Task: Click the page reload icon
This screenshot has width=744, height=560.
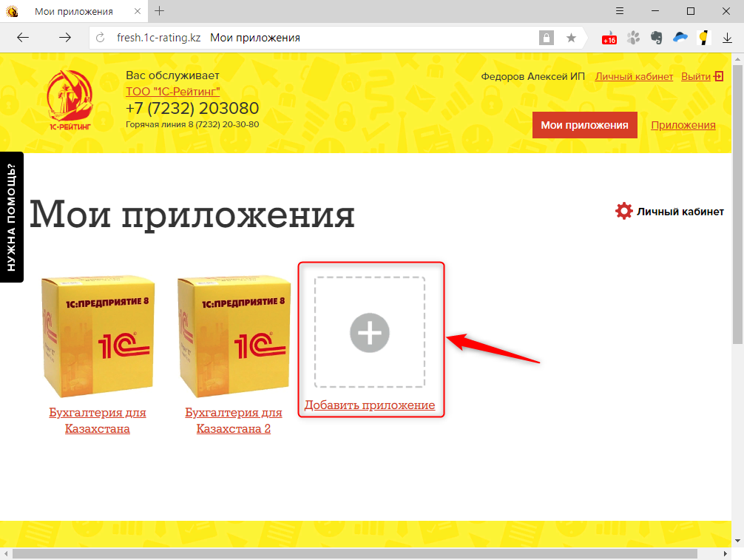Action: [100, 38]
